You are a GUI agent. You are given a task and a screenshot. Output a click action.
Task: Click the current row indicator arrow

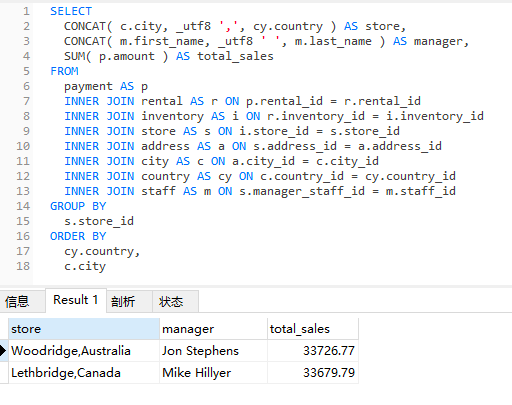pyautogui.click(x=3, y=351)
